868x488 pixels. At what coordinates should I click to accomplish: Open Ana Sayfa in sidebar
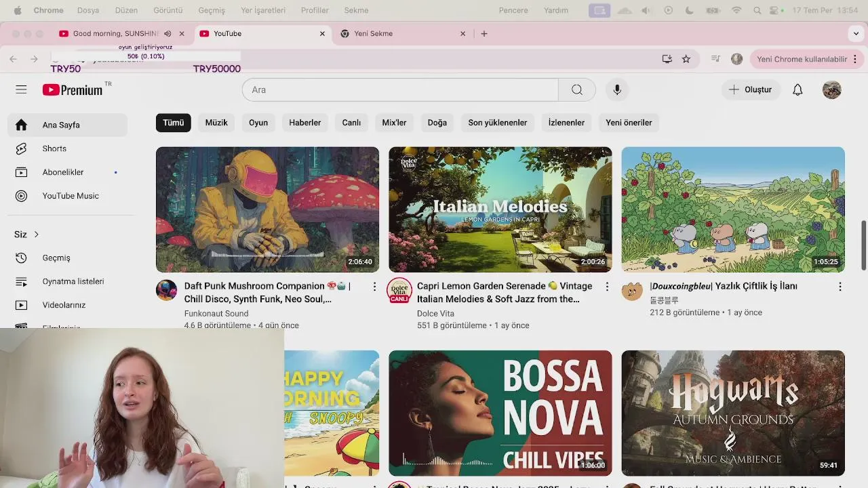click(68, 125)
